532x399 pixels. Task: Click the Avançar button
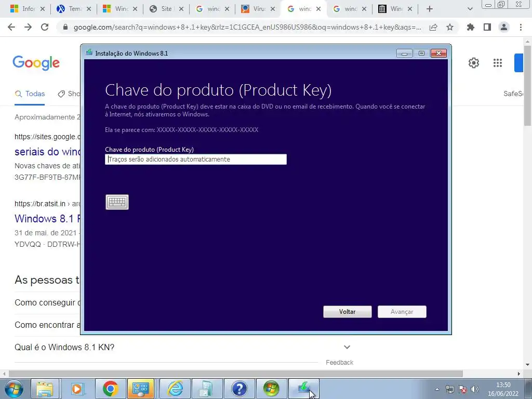(402, 312)
